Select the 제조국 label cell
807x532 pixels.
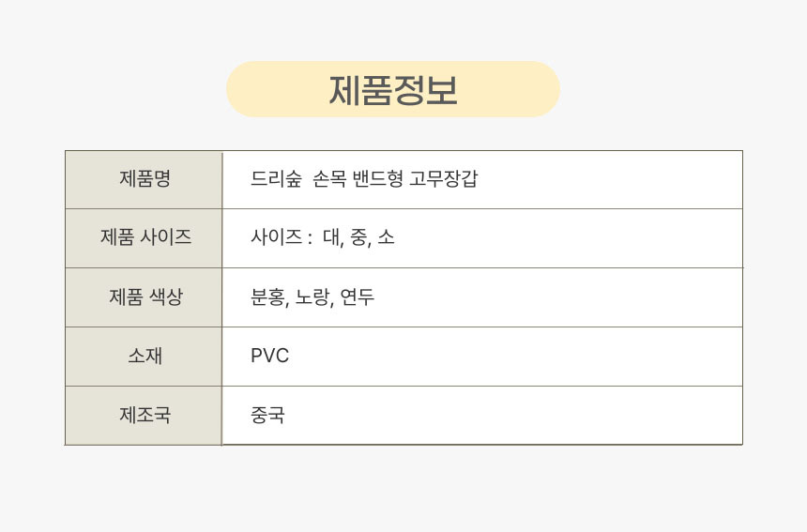[x=145, y=416]
